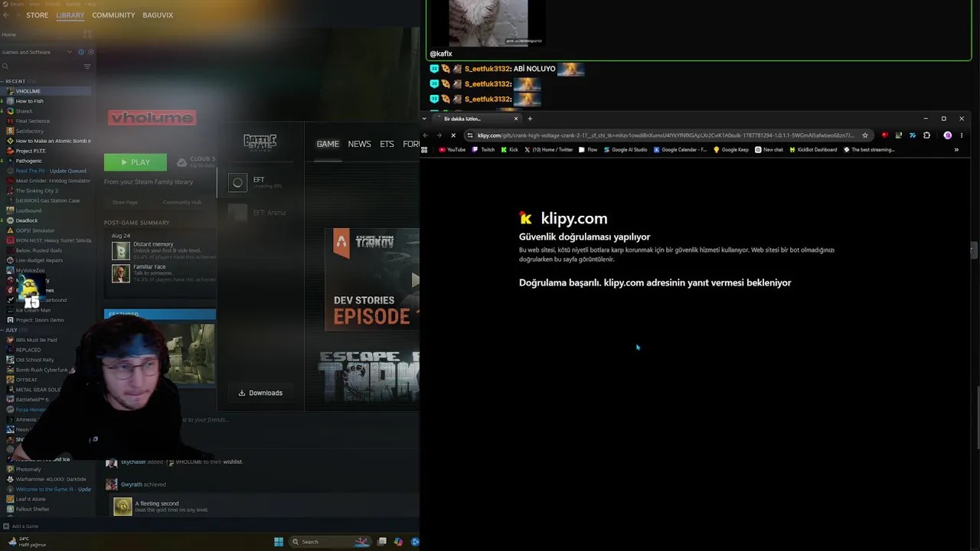Screen dimensions: 980x551
Task: Show more bookmarks with the chevron
Action: point(956,150)
